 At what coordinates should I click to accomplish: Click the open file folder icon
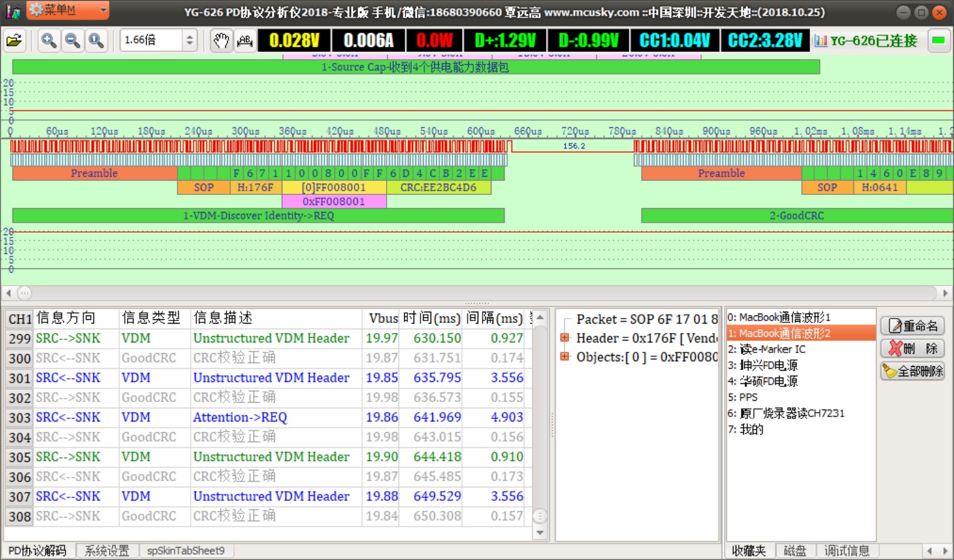14,41
